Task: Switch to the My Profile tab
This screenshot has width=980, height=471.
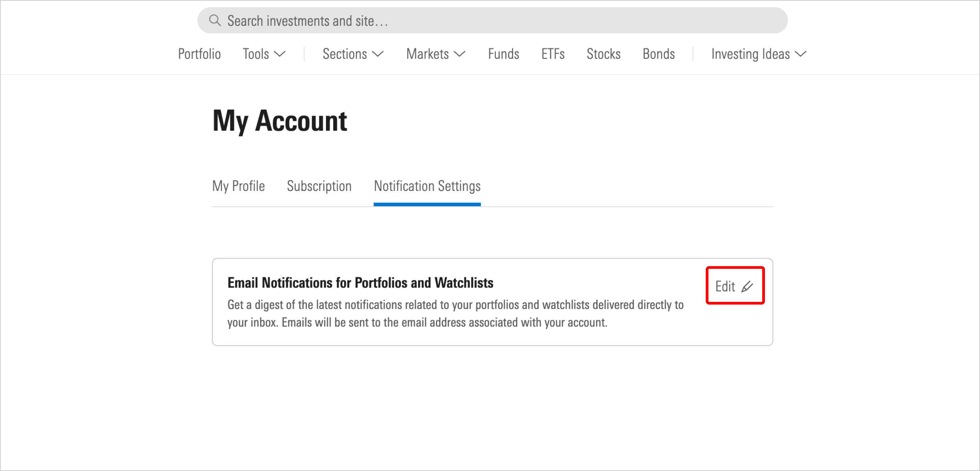Action: (238, 186)
